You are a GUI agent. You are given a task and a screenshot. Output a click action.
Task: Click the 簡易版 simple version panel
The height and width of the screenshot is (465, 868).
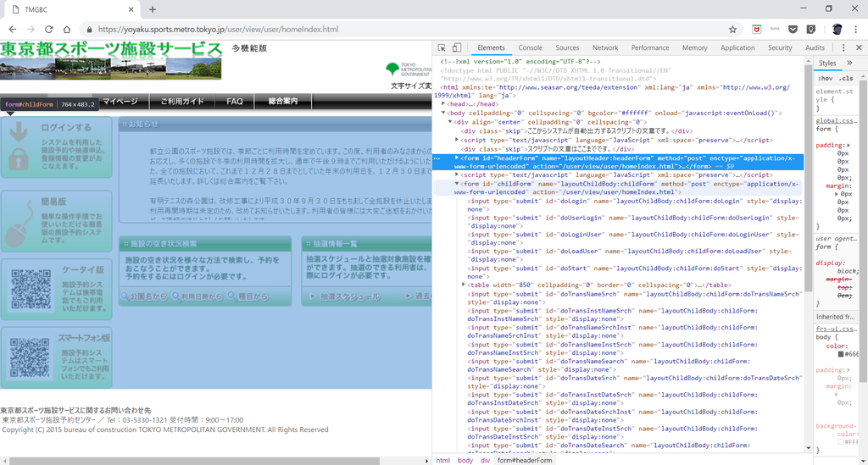[x=56, y=221]
